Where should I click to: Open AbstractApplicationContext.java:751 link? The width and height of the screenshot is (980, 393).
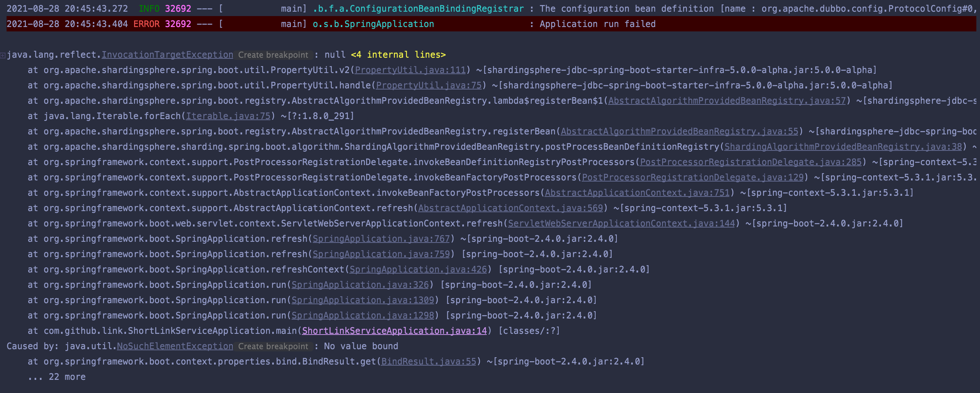pyautogui.click(x=637, y=193)
